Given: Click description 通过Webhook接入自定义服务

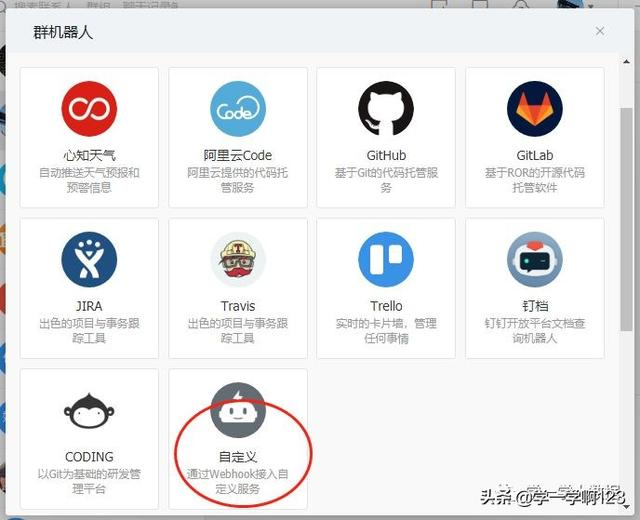Looking at the screenshot, I should click(238, 481).
